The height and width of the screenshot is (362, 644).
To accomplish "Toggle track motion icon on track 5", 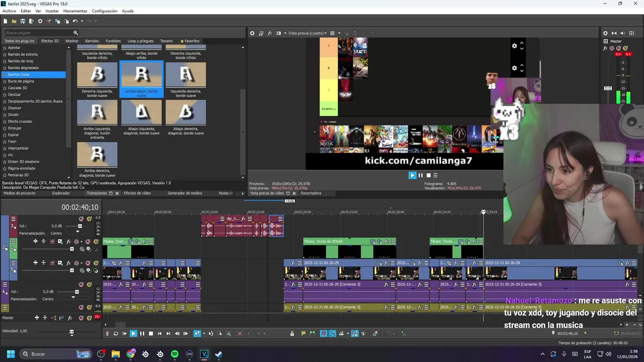I will (60, 263).
